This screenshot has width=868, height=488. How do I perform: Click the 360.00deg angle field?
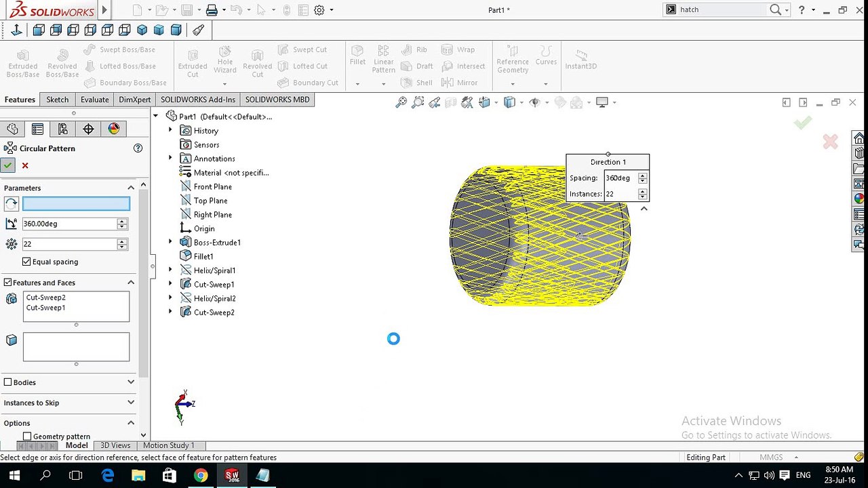pyautogui.click(x=70, y=224)
